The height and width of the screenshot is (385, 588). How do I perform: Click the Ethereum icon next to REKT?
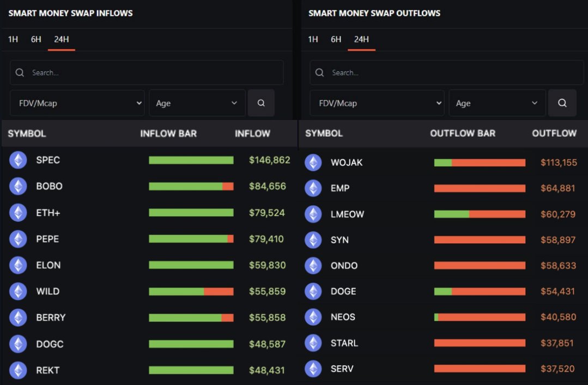click(18, 370)
